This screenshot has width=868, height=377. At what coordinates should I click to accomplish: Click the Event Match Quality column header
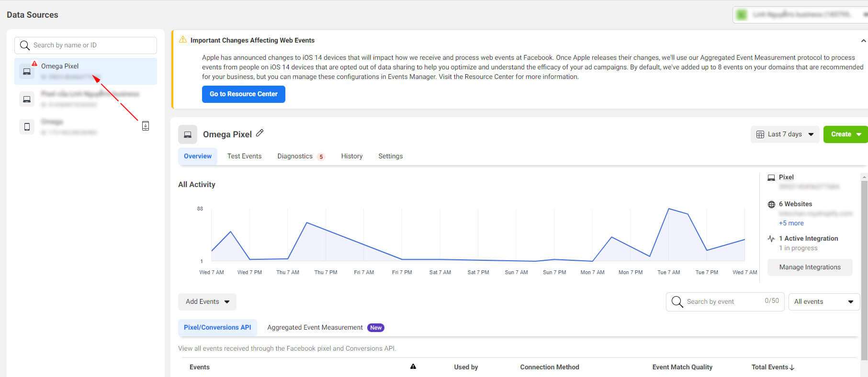[x=682, y=367]
